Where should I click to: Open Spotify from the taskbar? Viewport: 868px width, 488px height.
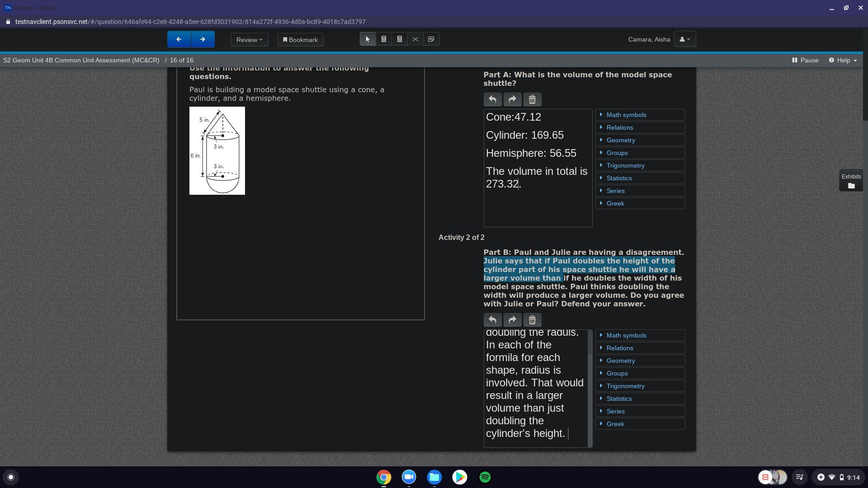[485, 477]
